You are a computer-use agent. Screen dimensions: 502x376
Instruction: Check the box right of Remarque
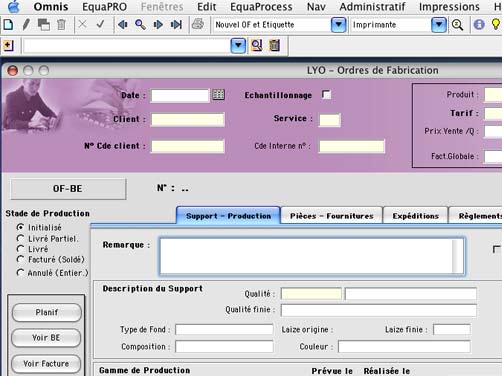497,249
